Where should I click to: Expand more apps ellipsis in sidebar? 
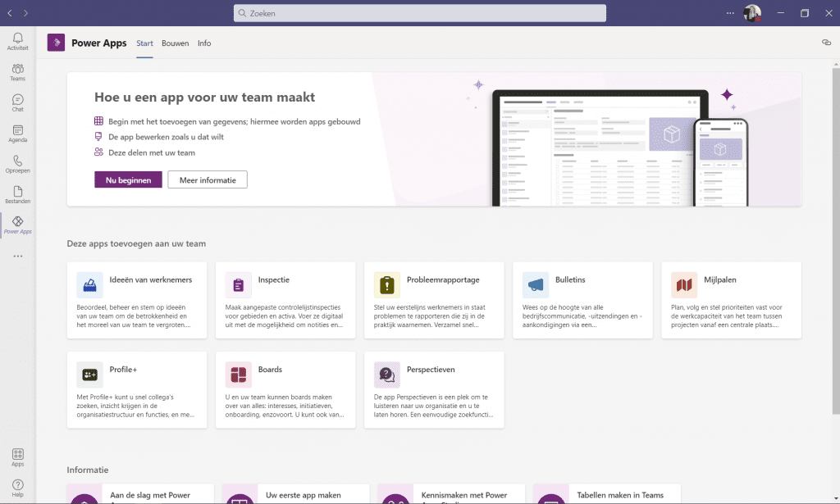pyautogui.click(x=17, y=257)
